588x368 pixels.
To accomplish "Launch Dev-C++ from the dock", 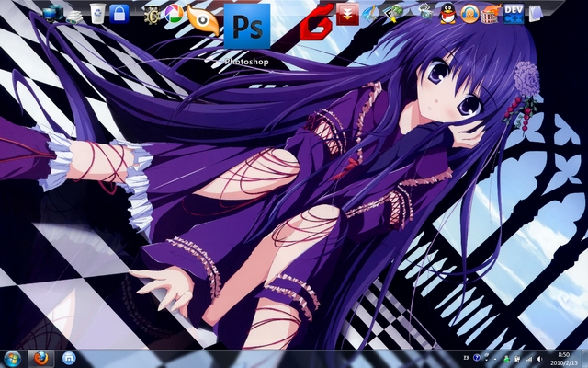I will 514,14.
